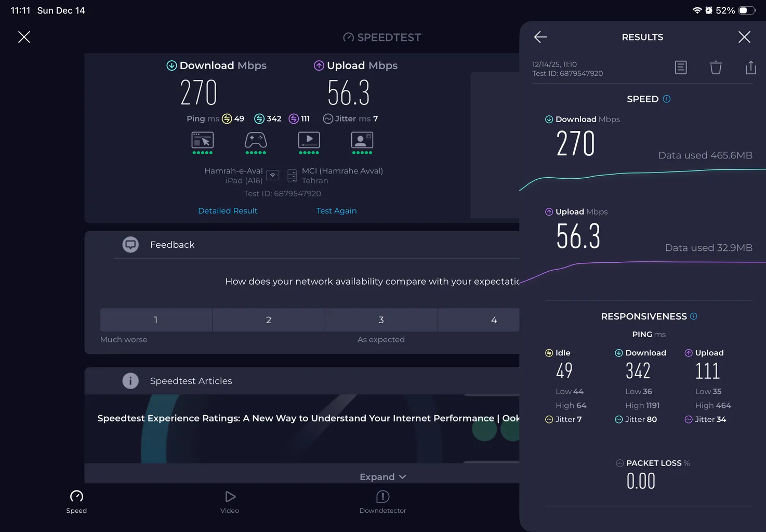Screen dimensions: 766x532
Task: Tap Test Again to rerun speedtest
Action: [x=336, y=211]
